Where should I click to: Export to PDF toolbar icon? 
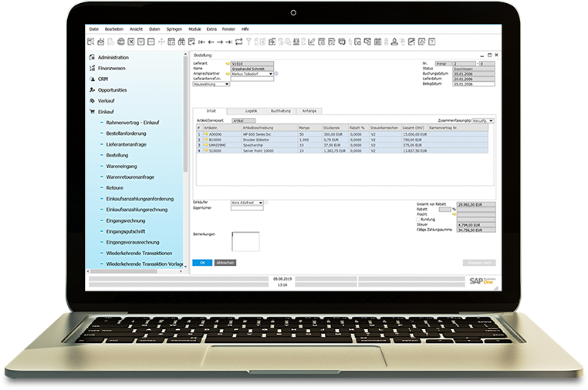point(151,42)
